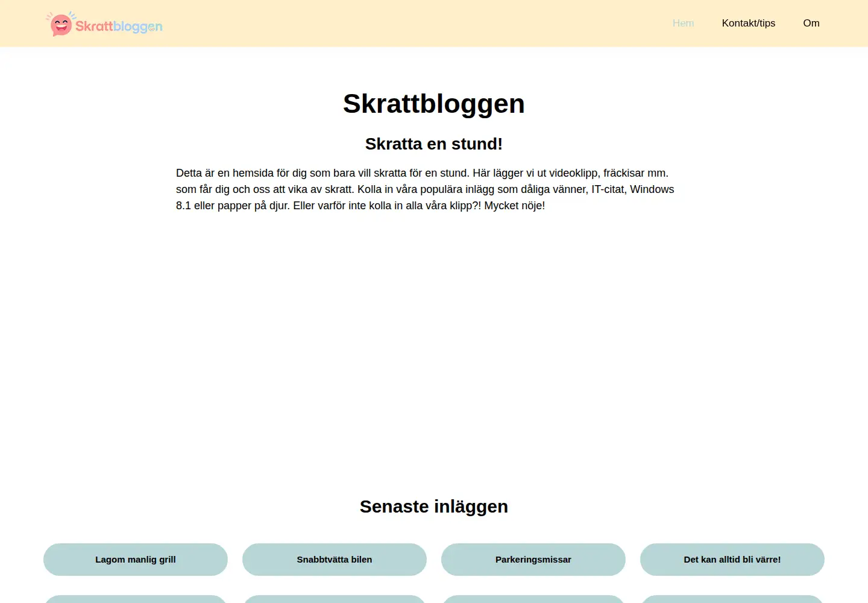Click the Senaste inläggen heading
The image size is (868, 603).
pos(434,507)
